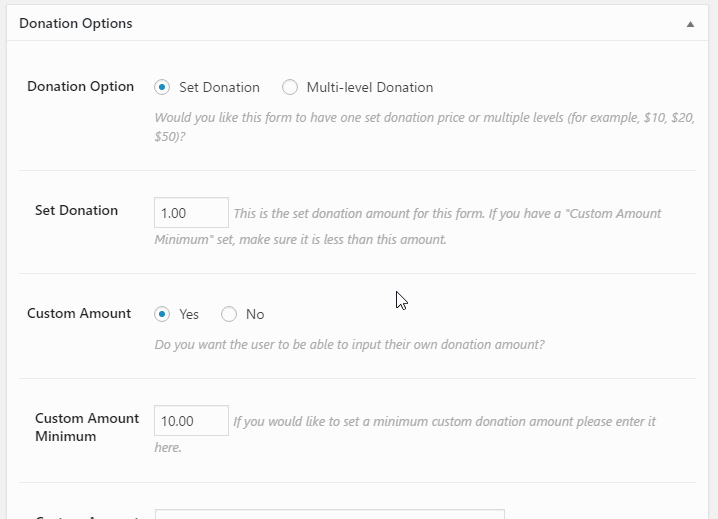The width and height of the screenshot is (718, 519).
Task: Click the 'Do you want the user' description
Action: point(349,344)
